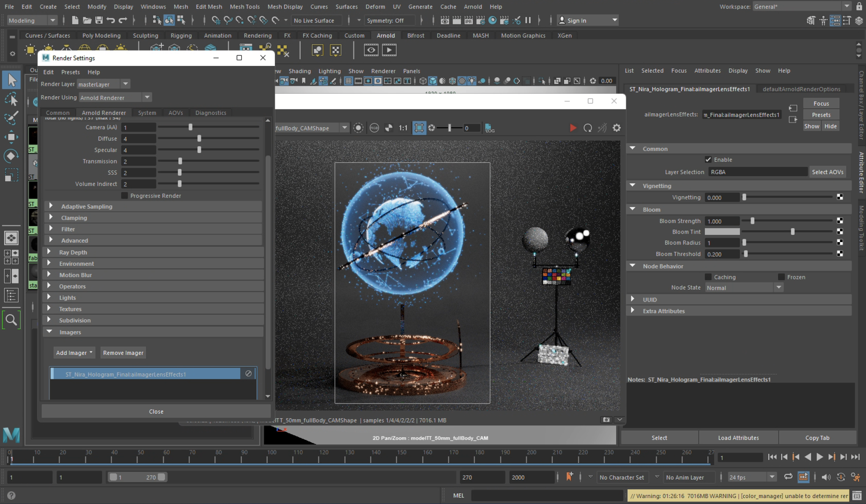
Task: Toggle the Caching checkbox under Node Behavior
Action: [709, 277]
